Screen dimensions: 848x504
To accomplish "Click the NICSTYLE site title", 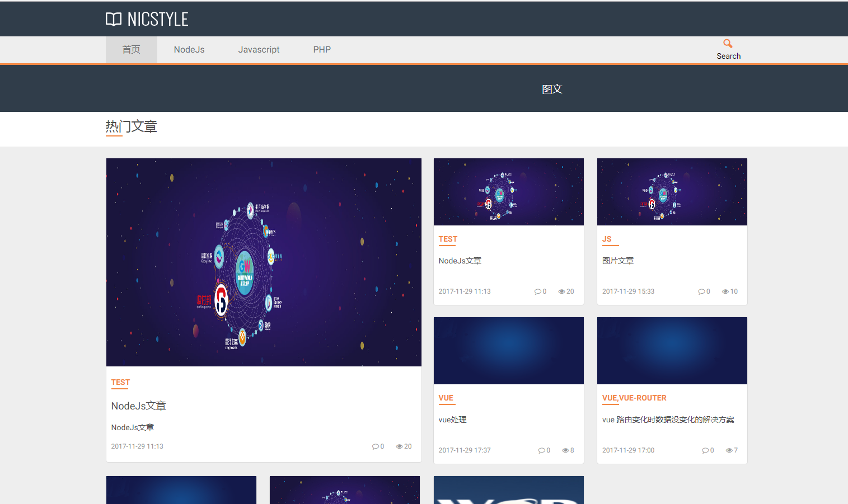I will [158, 19].
